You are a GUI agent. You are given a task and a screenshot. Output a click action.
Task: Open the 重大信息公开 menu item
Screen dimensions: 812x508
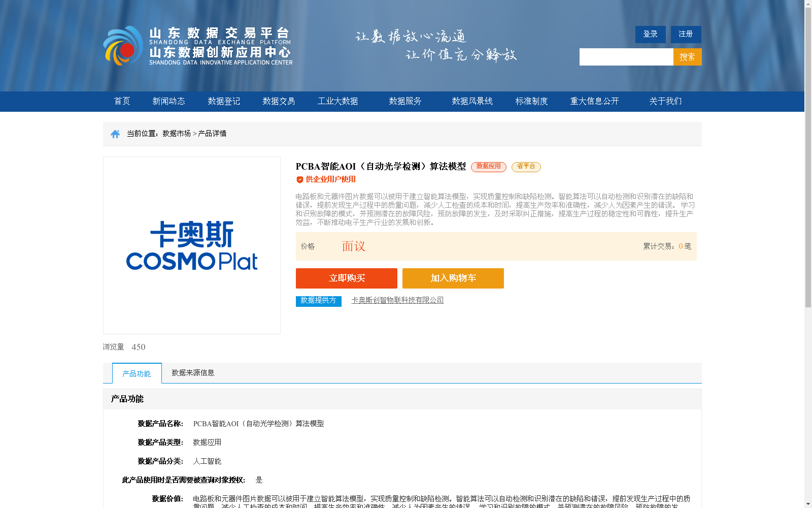point(595,101)
